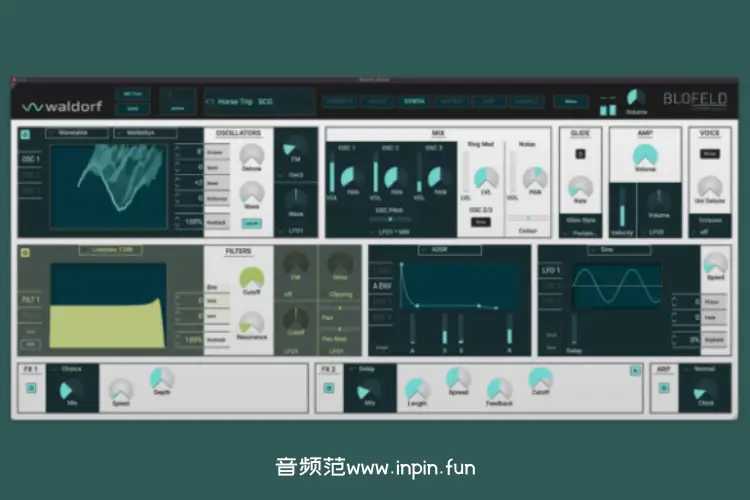This screenshot has height=500, width=750.
Task: Click the LFO Speed knob
Action: (716, 263)
